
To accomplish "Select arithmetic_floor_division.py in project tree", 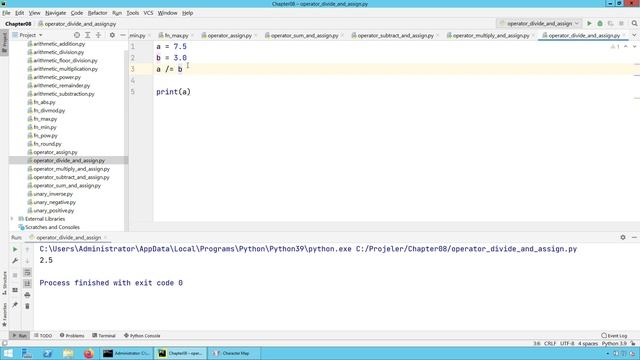I will pos(65,60).
